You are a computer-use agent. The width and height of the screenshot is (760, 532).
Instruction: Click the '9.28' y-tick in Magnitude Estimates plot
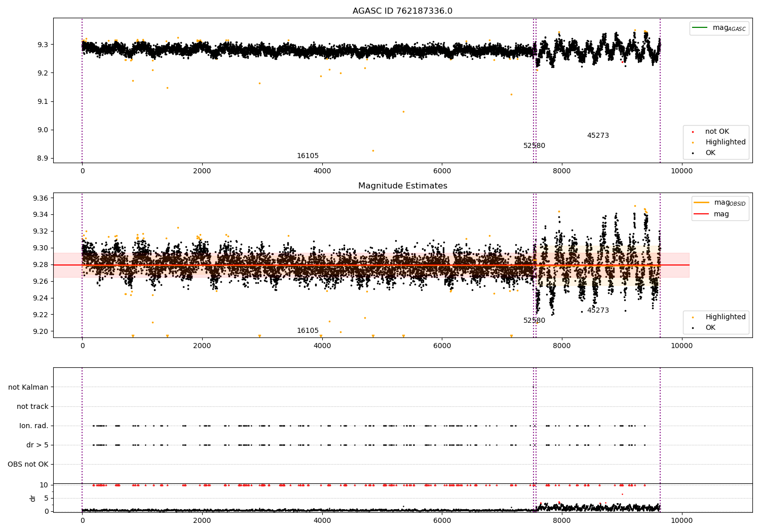(x=41, y=265)
